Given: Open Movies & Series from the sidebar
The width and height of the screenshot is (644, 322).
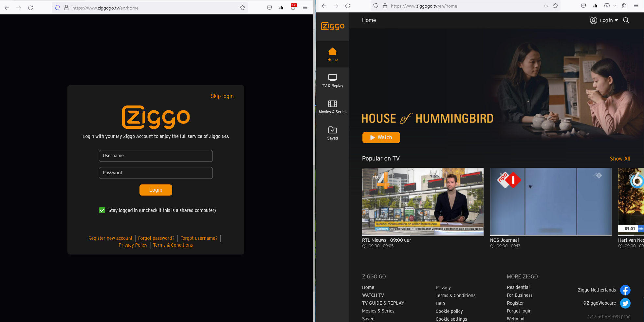Looking at the screenshot, I should pyautogui.click(x=332, y=107).
